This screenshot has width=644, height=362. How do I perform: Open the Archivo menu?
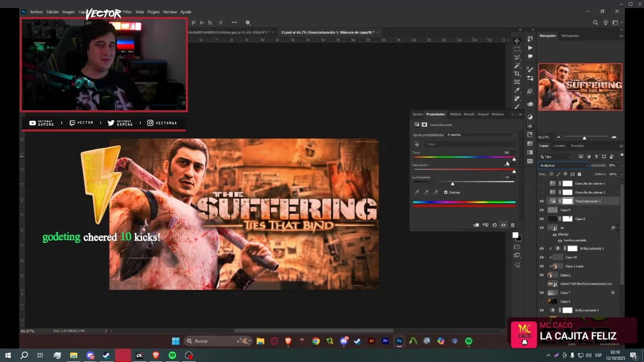36,12
